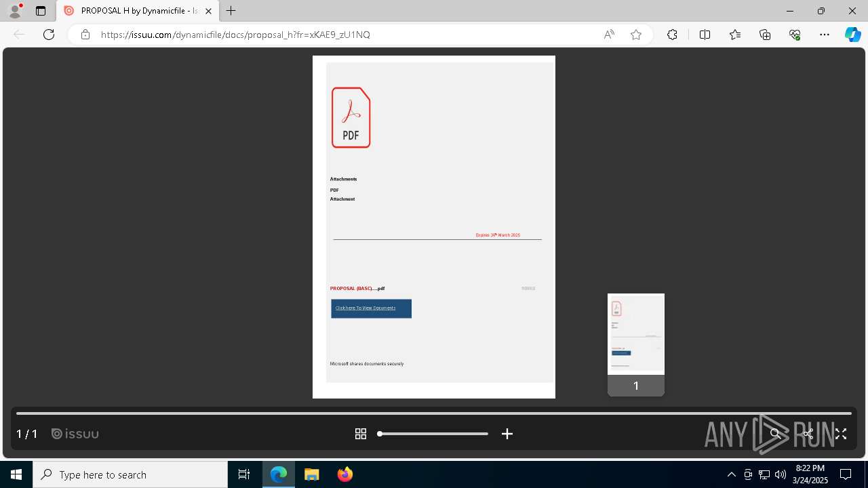
Task: Open the notification center
Action: [x=846, y=474]
